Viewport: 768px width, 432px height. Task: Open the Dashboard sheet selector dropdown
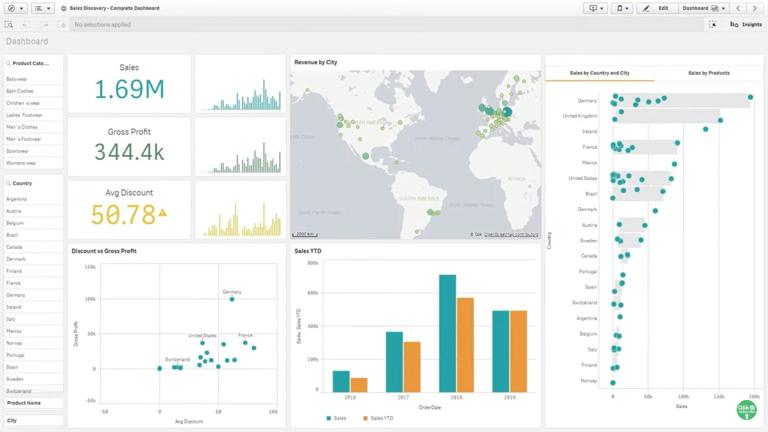click(x=703, y=8)
